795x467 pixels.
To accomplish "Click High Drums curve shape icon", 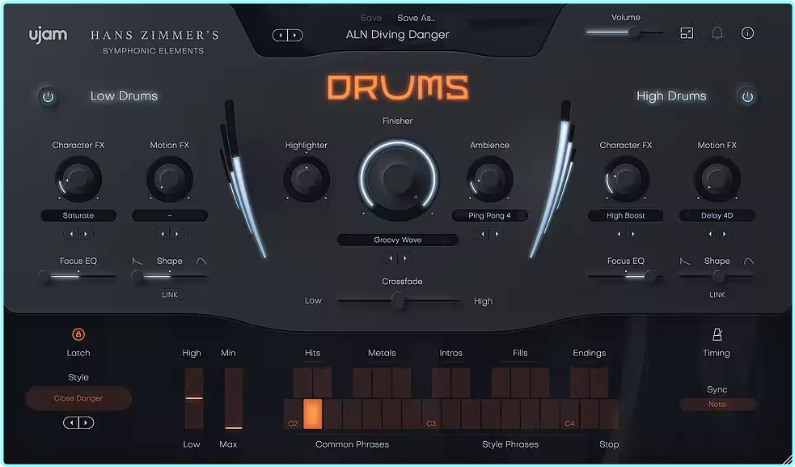I will (749, 261).
